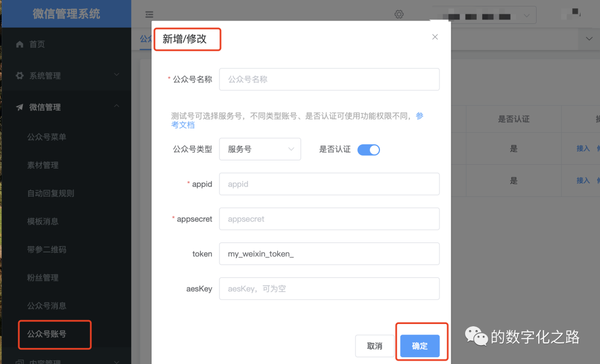The height and width of the screenshot is (364, 600).
Task: Click the token field with my_weixin_token_
Action: 329,254
